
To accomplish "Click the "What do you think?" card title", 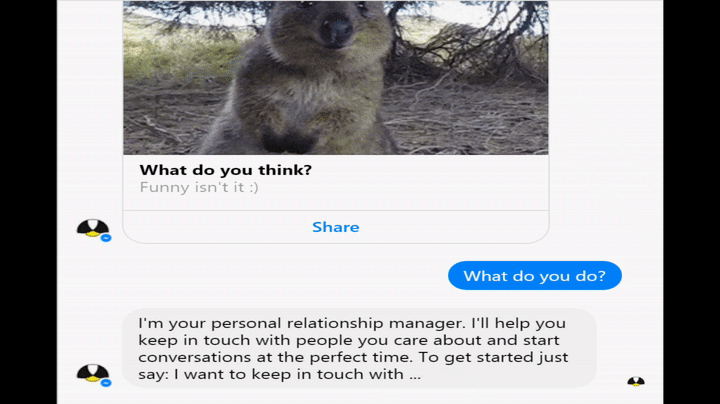I will [225, 170].
